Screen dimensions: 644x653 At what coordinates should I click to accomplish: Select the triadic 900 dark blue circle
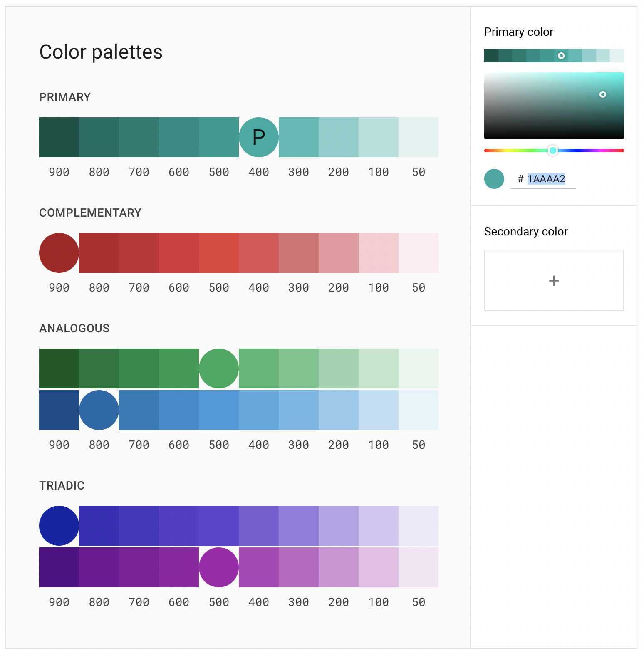[59, 526]
